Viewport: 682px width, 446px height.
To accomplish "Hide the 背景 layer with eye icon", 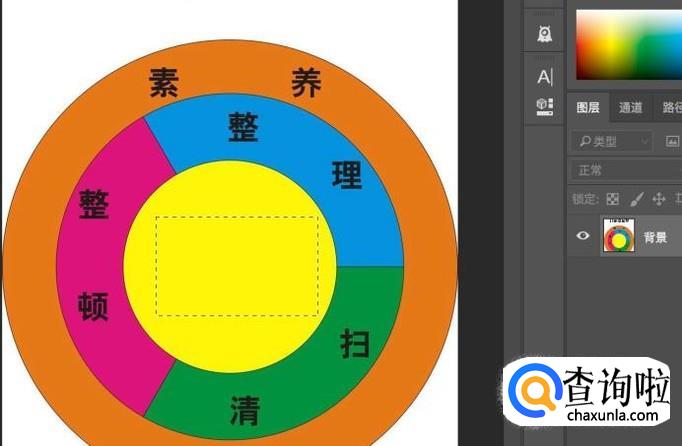I will tap(583, 236).
